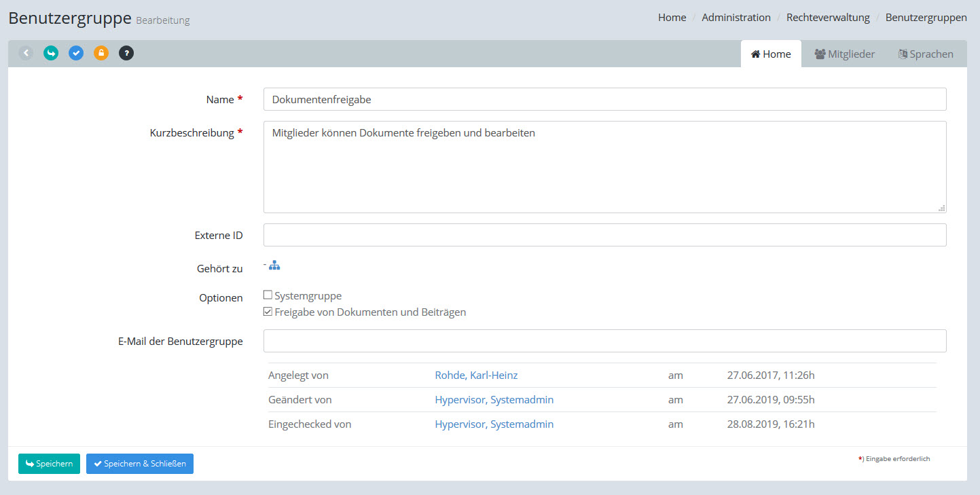The height and width of the screenshot is (495, 980).
Task: Go to Administration in the breadcrumb
Action: 736,18
